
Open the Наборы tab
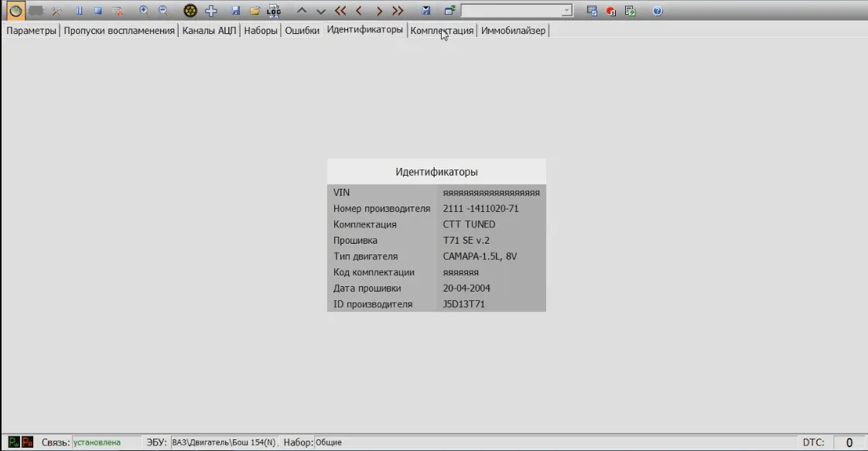(x=261, y=30)
